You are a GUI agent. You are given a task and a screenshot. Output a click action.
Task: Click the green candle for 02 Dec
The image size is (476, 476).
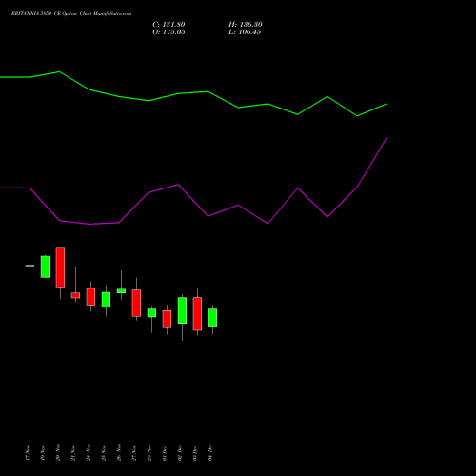pyautogui.click(x=182, y=310)
